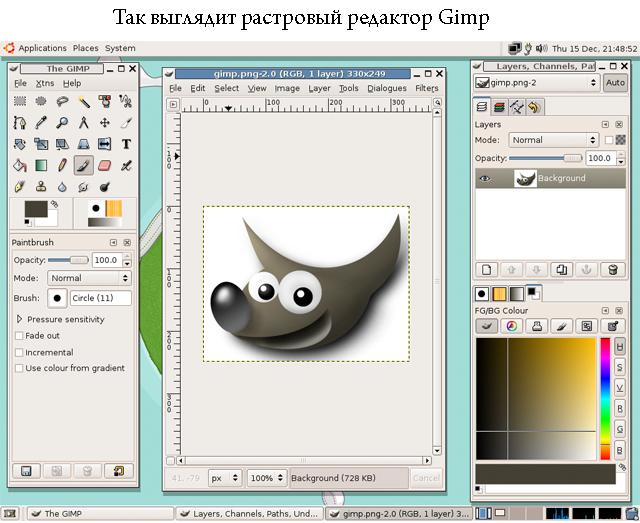Click the Circle (11) brush name field
Viewport: 640px width, 523px height.
tap(101, 298)
